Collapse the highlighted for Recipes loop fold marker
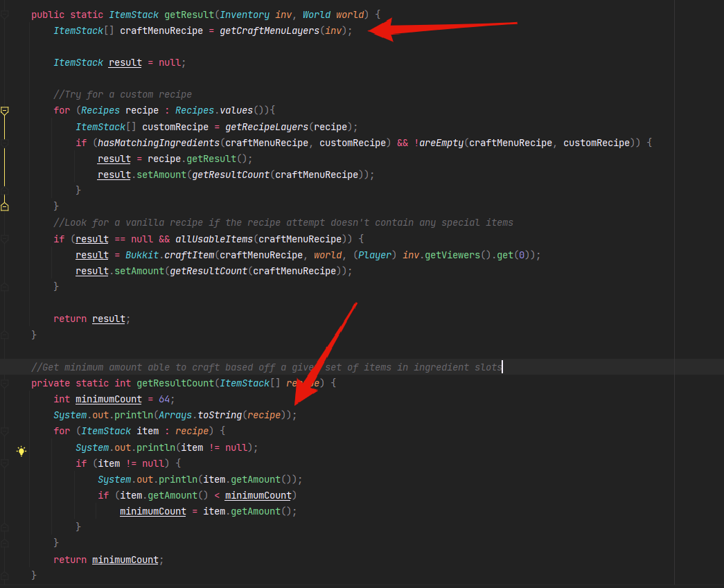 click(5, 111)
